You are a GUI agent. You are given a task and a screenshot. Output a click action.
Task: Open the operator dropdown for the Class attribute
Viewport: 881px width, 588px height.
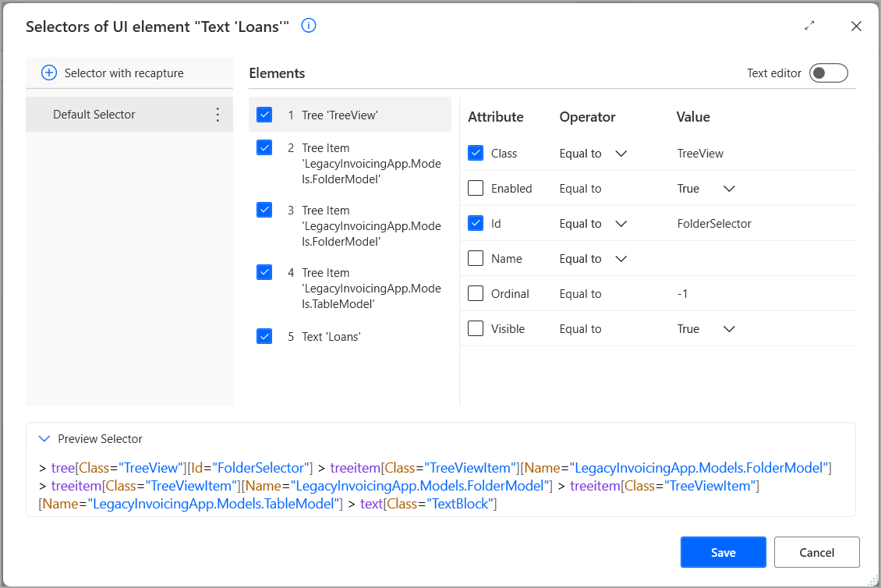coord(621,153)
